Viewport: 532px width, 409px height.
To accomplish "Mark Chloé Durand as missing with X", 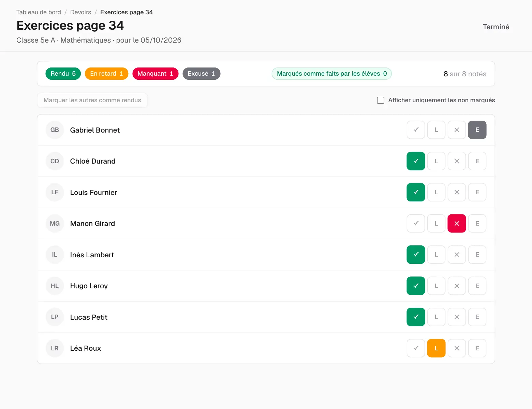I will (x=457, y=161).
